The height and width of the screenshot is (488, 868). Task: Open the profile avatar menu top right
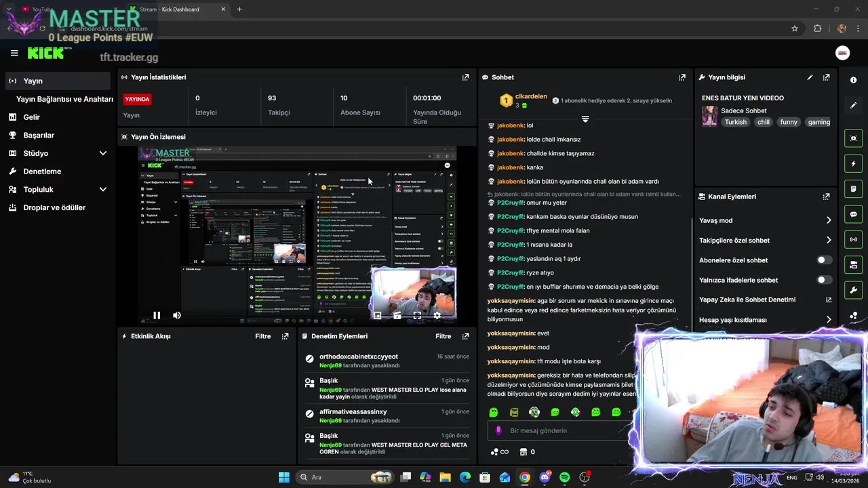[842, 53]
